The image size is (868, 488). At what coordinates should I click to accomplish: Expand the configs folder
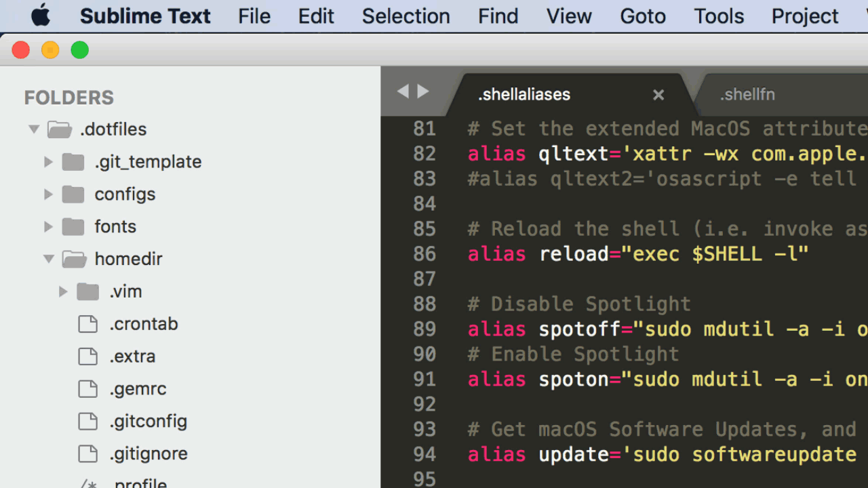[x=48, y=194]
